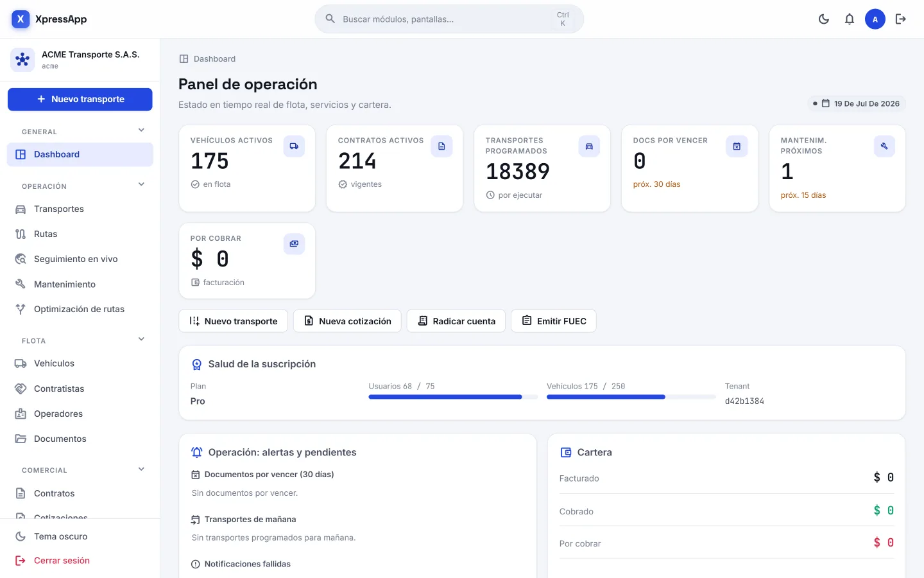
Task: Open user avatar A menu
Action: click(x=875, y=19)
